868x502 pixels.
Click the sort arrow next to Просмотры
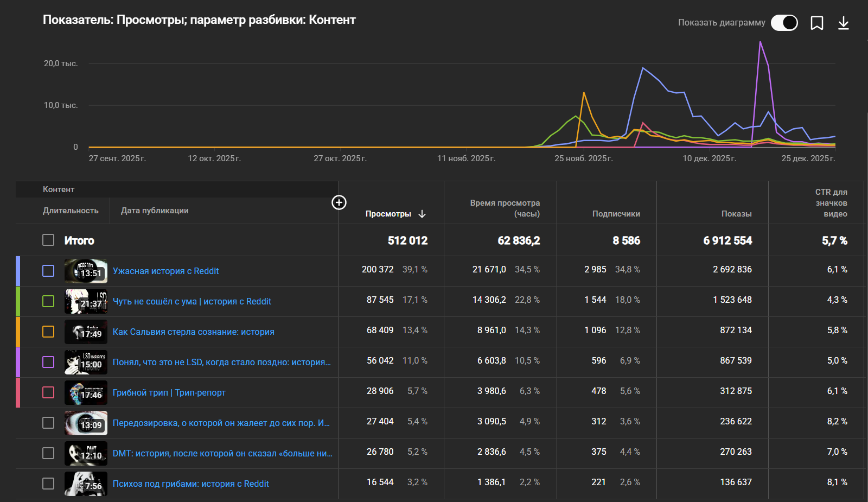click(x=422, y=214)
